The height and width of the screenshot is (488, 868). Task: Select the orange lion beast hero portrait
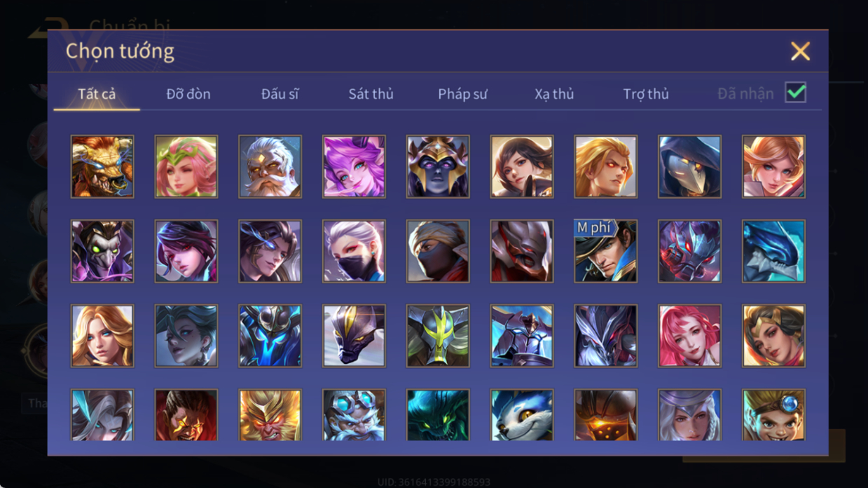tap(102, 167)
